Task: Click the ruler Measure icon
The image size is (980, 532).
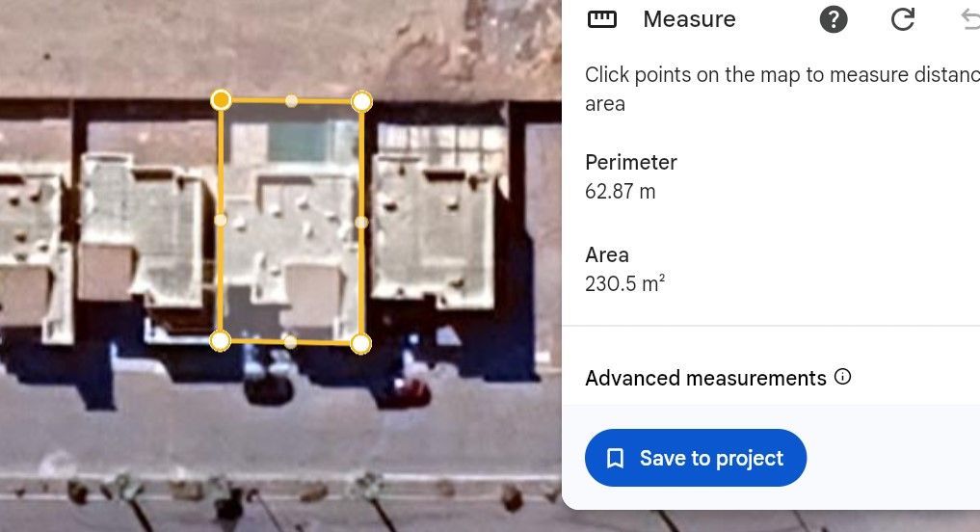Action: point(602,19)
